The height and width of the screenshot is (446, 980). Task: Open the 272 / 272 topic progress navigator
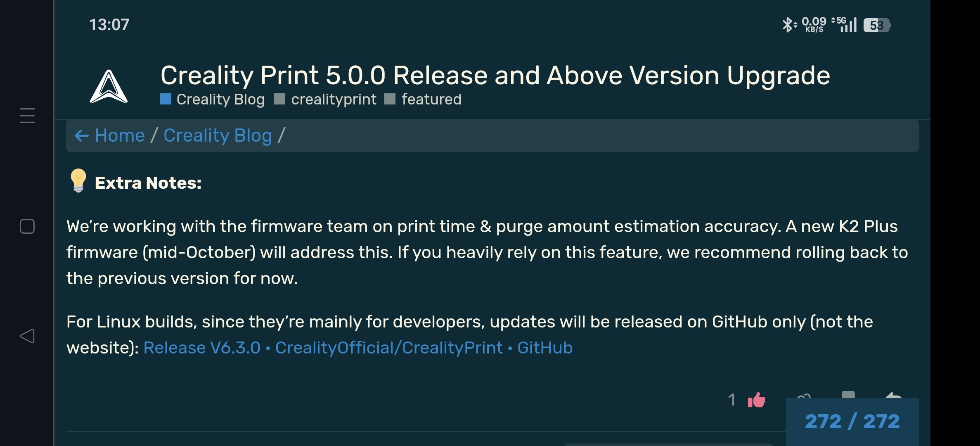[x=852, y=421]
